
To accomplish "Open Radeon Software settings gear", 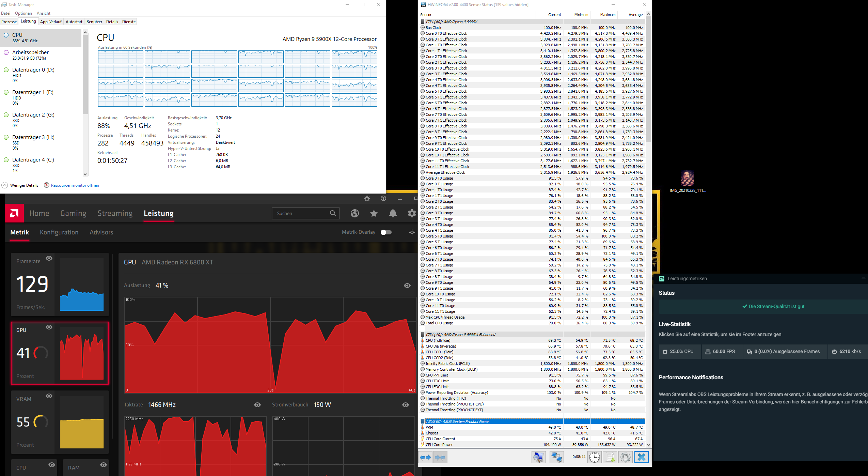I will pyautogui.click(x=412, y=213).
